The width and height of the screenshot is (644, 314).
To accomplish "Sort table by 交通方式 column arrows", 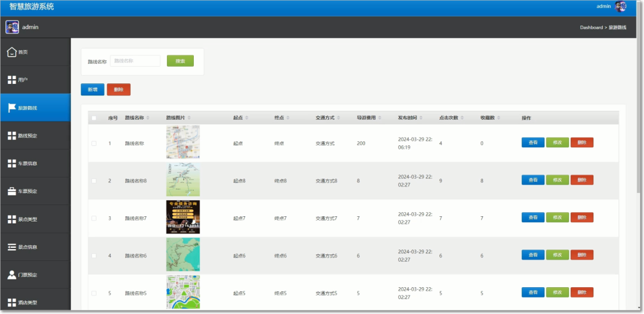I will [x=339, y=118].
